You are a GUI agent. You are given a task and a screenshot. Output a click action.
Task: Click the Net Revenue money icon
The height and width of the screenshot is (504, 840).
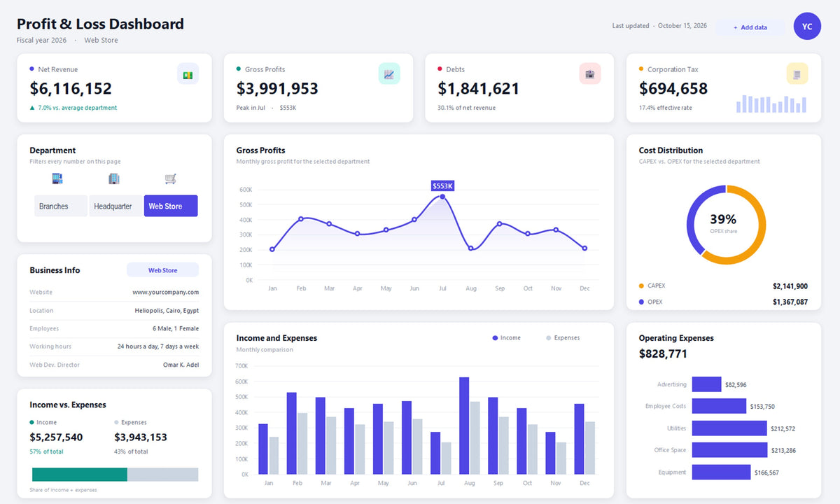coord(188,73)
